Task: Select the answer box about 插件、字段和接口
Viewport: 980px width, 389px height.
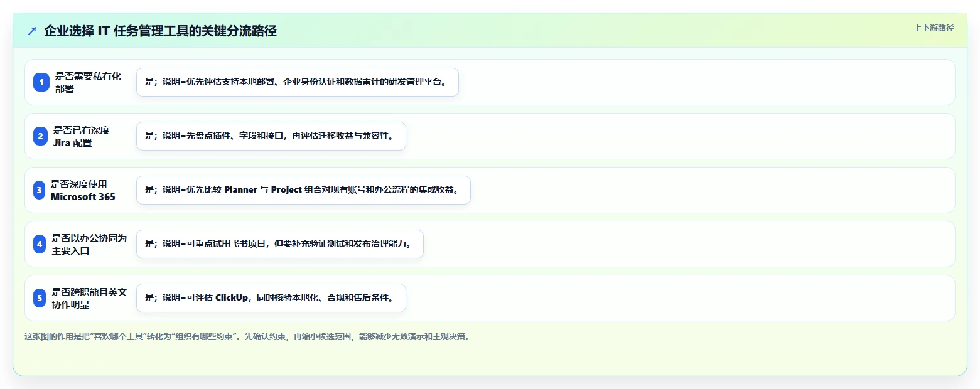Action: coord(271,136)
